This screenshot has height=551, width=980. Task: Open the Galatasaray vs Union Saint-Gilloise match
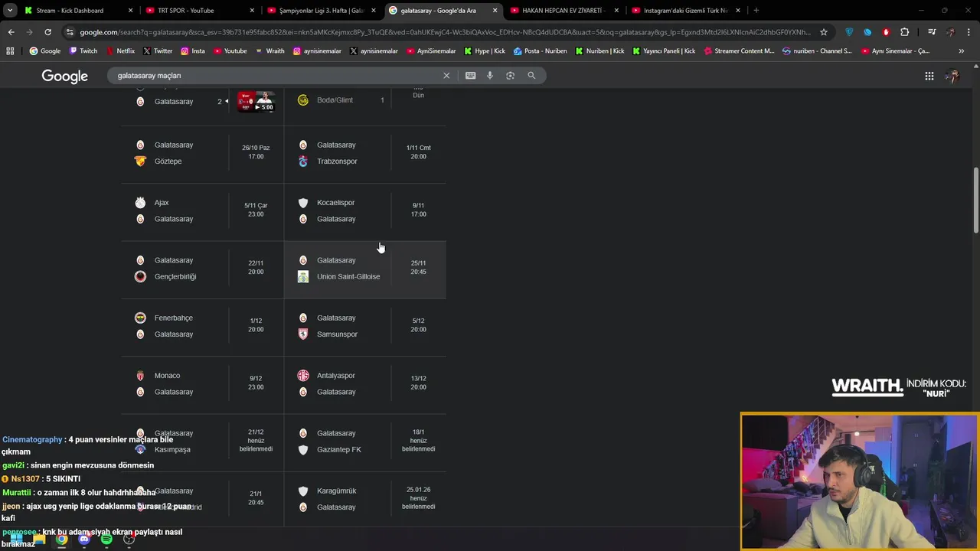pos(365,269)
